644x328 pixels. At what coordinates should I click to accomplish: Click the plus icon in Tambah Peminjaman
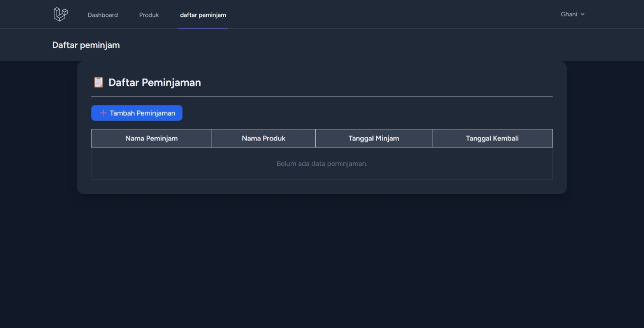point(103,113)
